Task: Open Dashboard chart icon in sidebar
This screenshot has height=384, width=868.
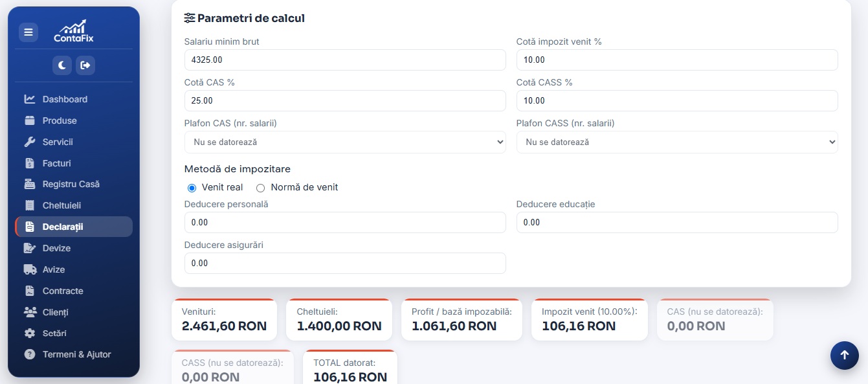Action: 30,99
